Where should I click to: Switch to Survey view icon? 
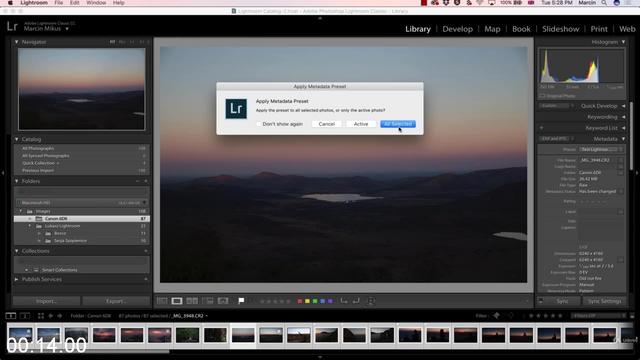[208, 301]
